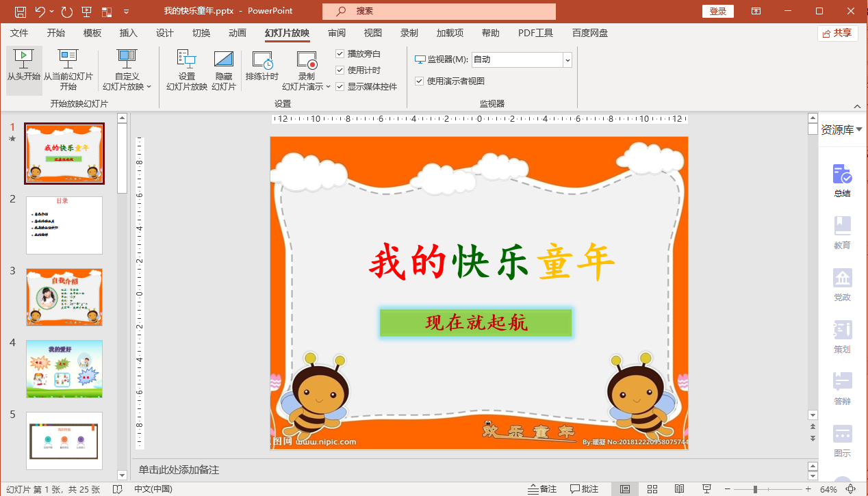The image size is (868, 496).
Task: Open the 插入 ribbon tab
Action: tap(128, 33)
